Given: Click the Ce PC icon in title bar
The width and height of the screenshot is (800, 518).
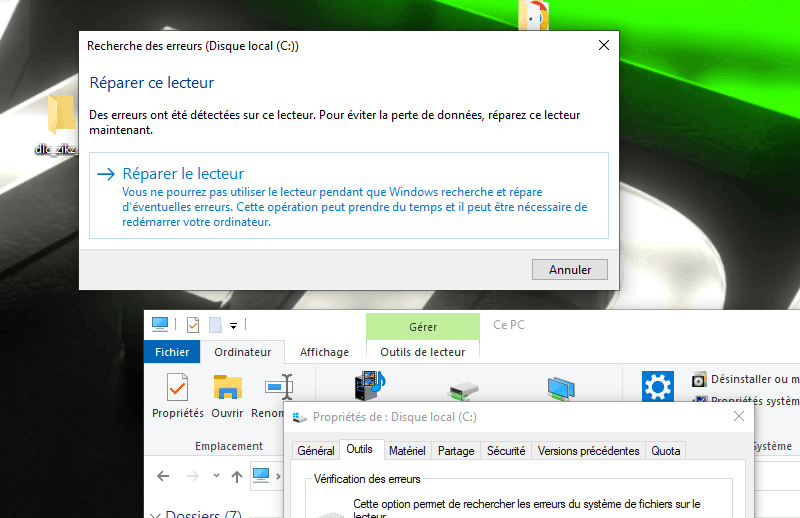Looking at the screenshot, I should pyautogui.click(x=160, y=324).
